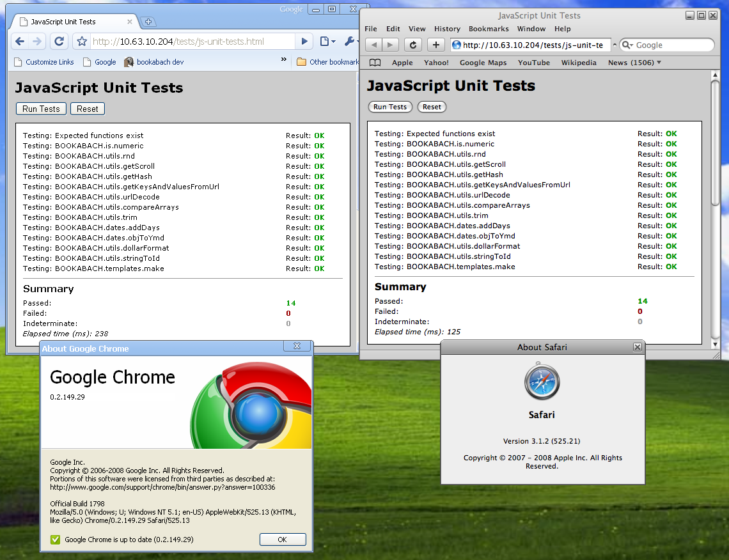This screenshot has width=729, height=560.
Task: Open bookabach dev bookmark in Chrome
Action: (154, 62)
